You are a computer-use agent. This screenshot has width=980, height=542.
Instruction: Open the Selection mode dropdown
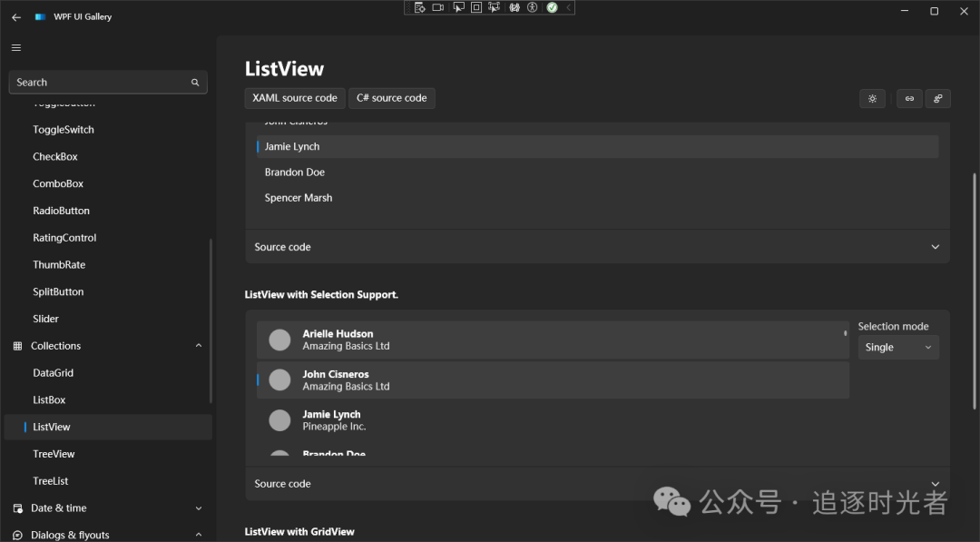coord(898,347)
